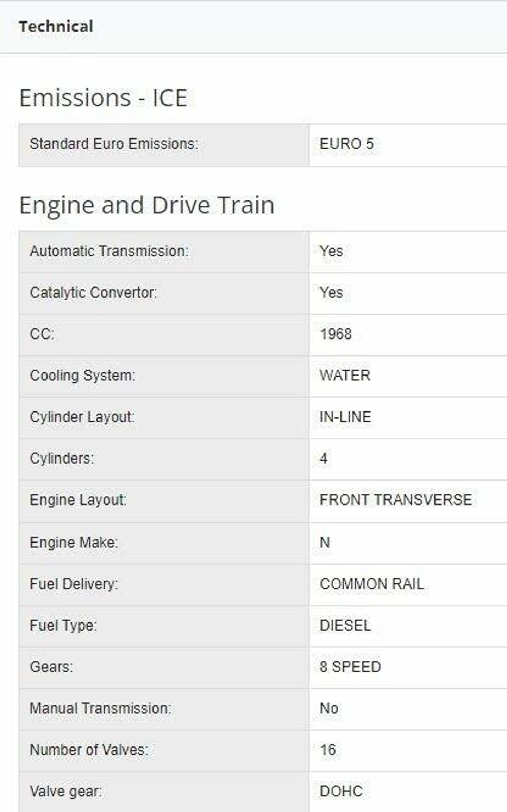
Task: Click the Standard Euro Emissions label
Action: 114,144
